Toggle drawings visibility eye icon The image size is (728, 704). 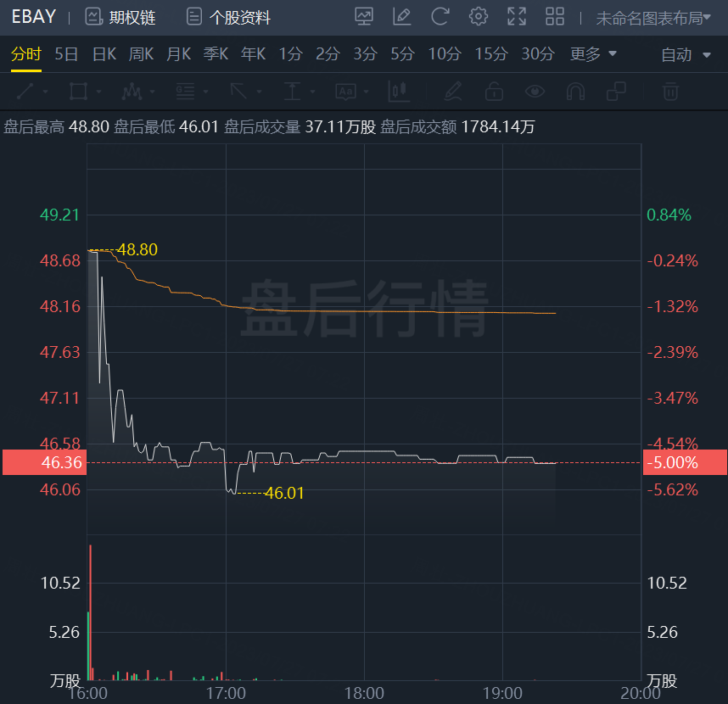[x=535, y=92]
